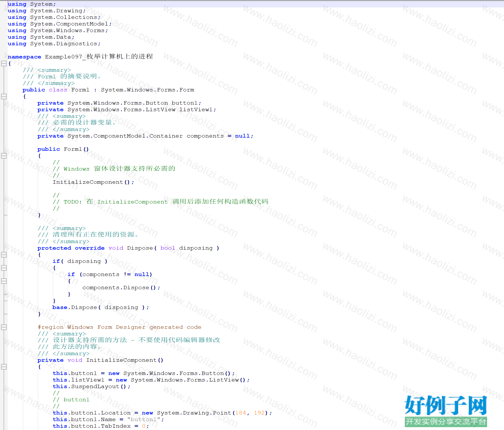Screen dimensions: 504x430
Task: Collapse the if (components != null) block
Action: (4, 281)
